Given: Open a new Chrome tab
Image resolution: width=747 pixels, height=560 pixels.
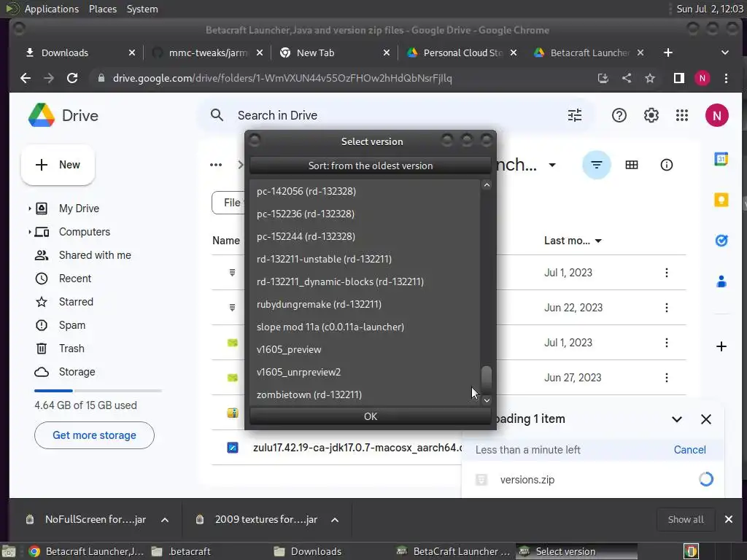Looking at the screenshot, I should tap(668, 52).
